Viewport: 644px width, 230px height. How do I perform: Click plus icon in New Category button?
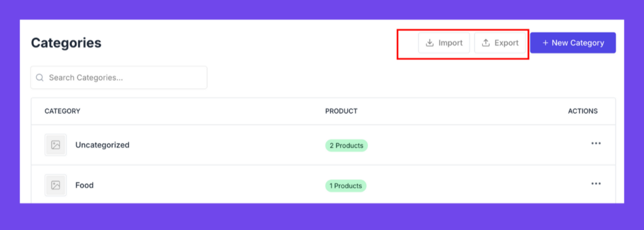coord(545,43)
